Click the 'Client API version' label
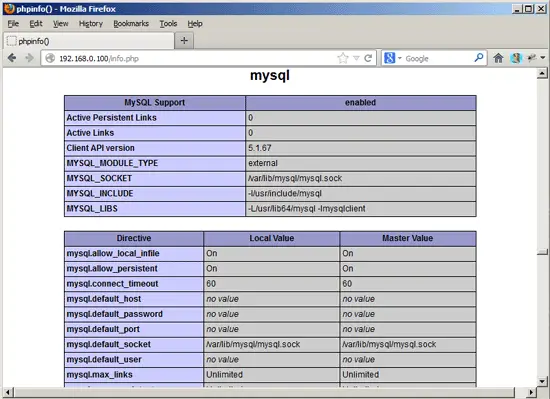This screenshot has width=550, height=399. pos(101,148)
